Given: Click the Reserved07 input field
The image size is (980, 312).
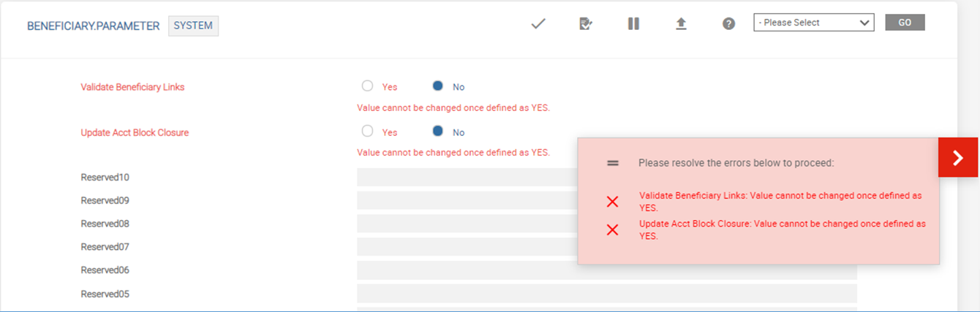Looking at the screenshot, I should point(467,247).
